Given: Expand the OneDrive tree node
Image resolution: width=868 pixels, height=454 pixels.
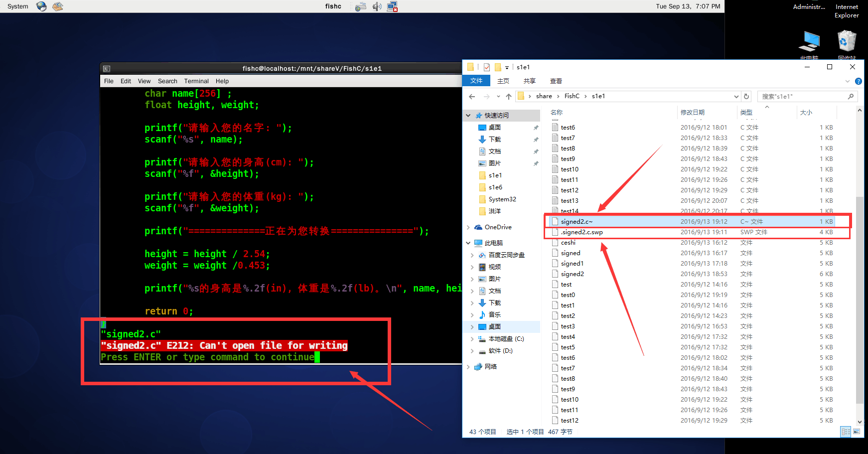Looking at the screenshot, I should 468,227.
